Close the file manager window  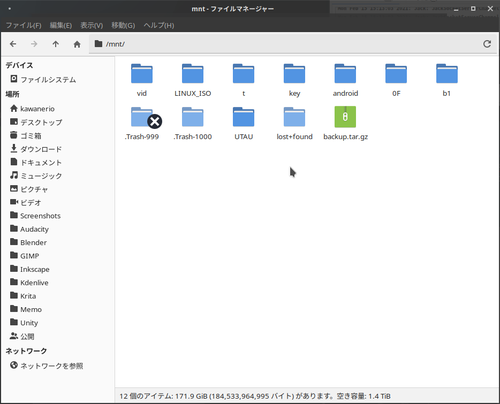490,9
